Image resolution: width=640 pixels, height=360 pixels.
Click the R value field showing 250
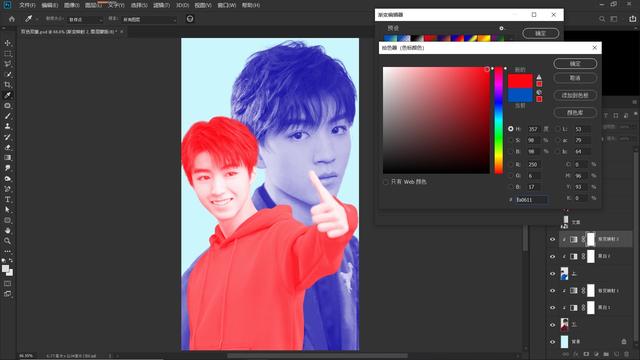pyautogui.click(x=534, y=164)
